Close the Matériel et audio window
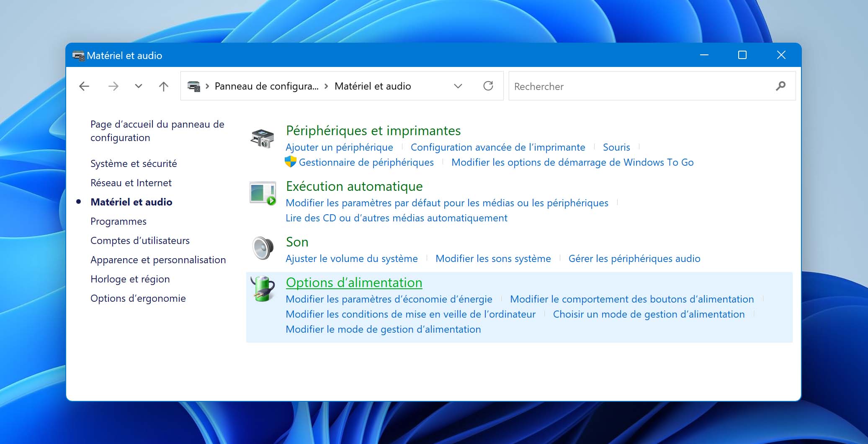The width and height of the screenshot is (868, 444). coord(781,55)
